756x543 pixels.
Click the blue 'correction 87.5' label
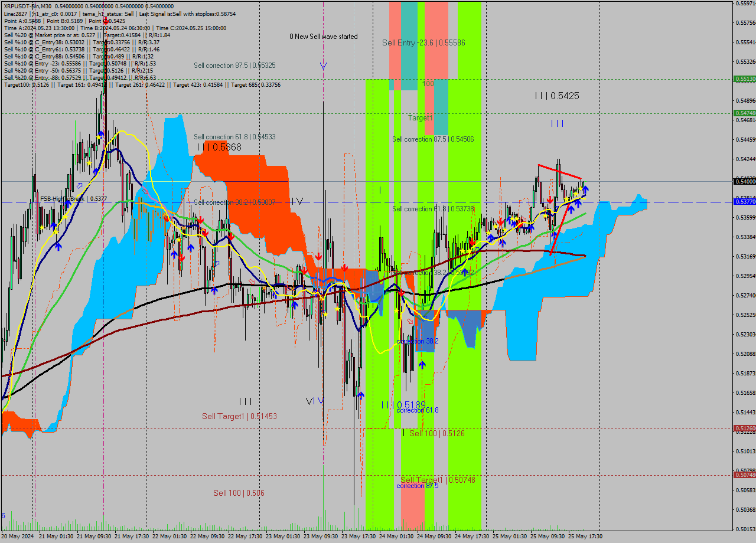point(417,486)
